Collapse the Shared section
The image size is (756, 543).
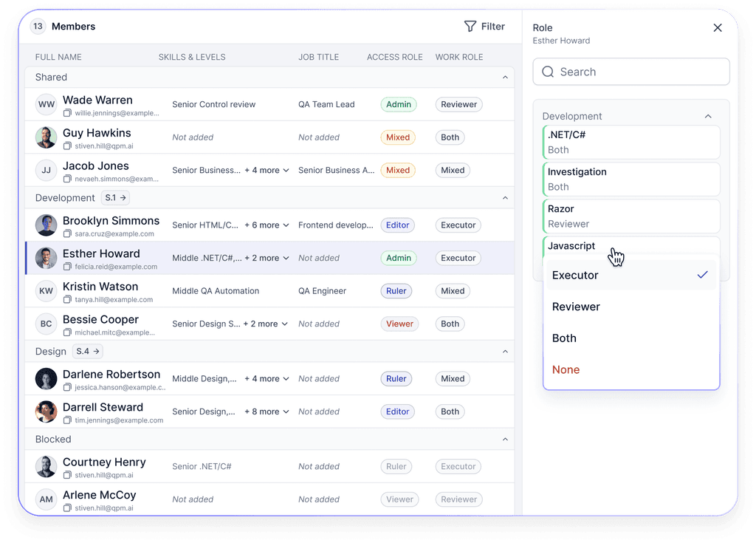pos(505,77)
